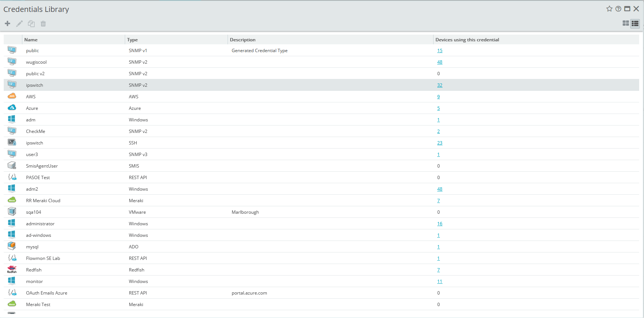Screen dimensions: 644x318
Task: Mark Credentials Library as favorite star
Action: coord(609,9)
